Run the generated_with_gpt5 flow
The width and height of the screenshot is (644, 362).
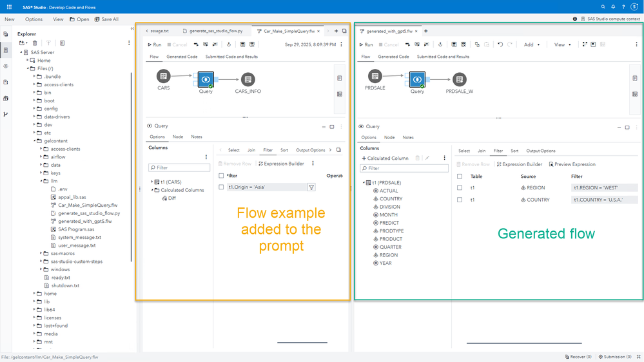(x=366, y=44)
